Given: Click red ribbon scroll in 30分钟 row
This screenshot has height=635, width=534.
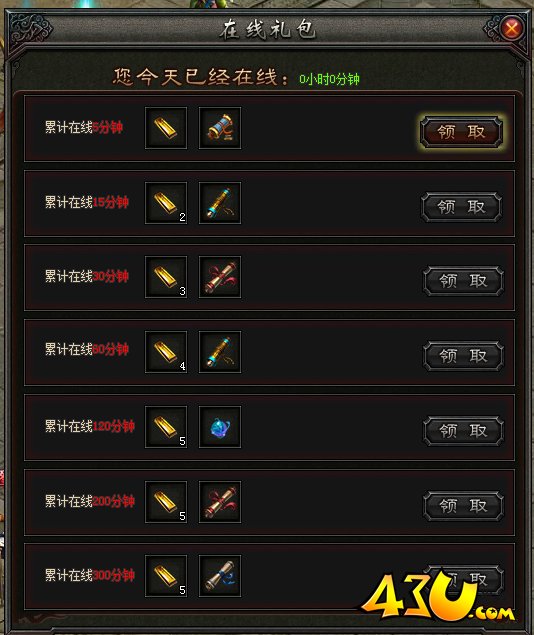Looking at the screenshot, I should tap(220, 277).
